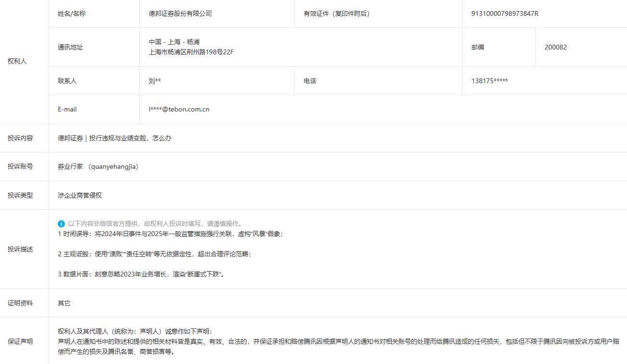Click the 证明资料 row header
This screenshot has height=364, width=627.
pyautogui.click(x=20, y=303)
